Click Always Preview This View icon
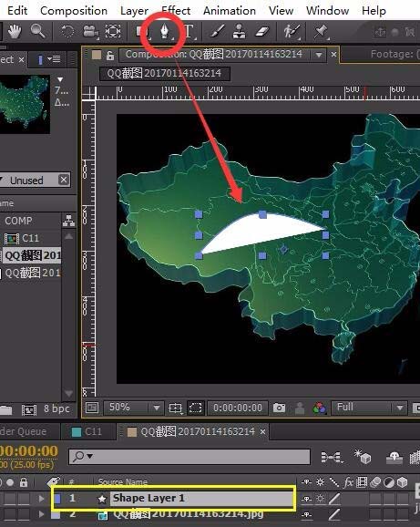The height and width of the screenshot is (527, 420). coord(92,408)
